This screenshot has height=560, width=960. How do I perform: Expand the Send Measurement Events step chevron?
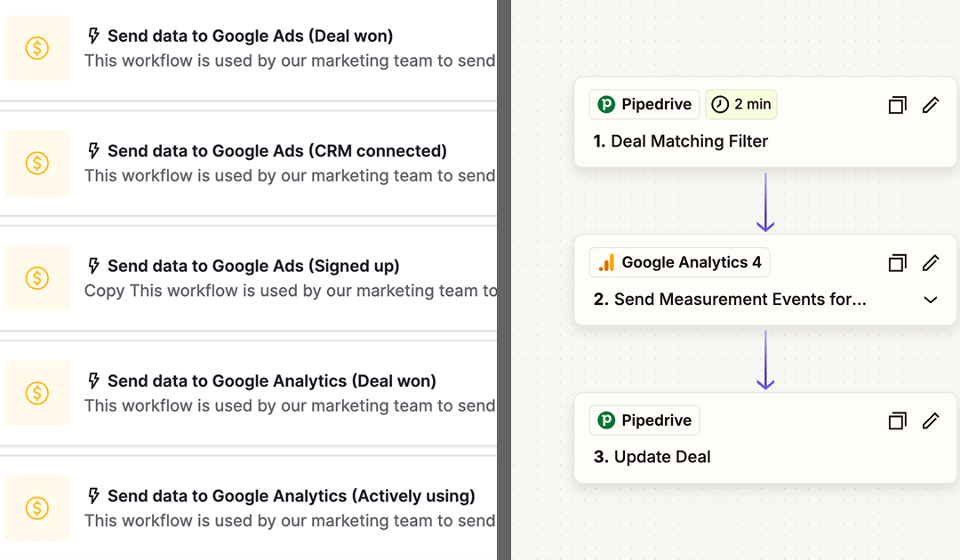click(931, 300)
